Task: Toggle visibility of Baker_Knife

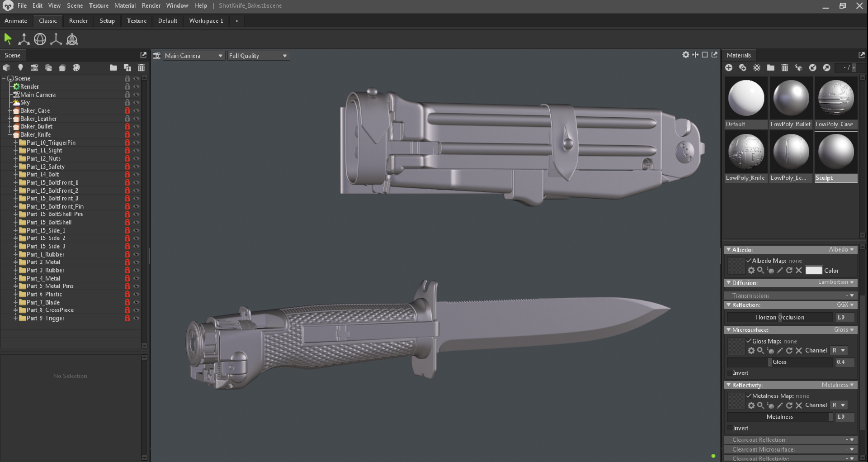Action: [136, 134]
